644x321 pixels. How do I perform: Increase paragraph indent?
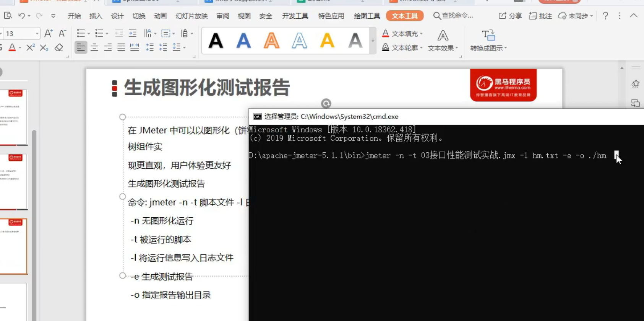[133, 33]
